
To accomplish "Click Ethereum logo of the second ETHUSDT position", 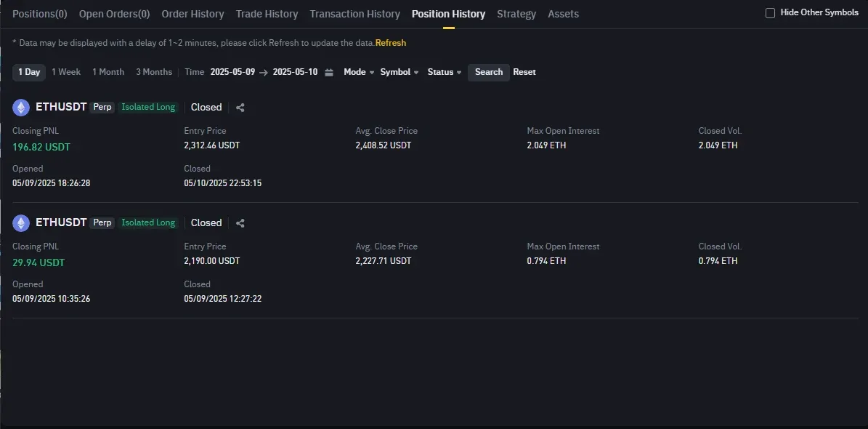I will [x=21, y=223].
